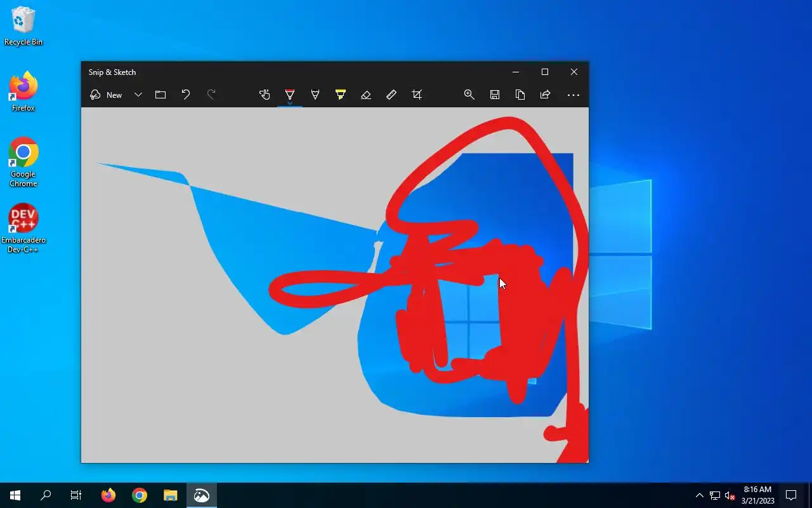
Task: Activate the Image Crop tool
Action: tap(417, 95)
